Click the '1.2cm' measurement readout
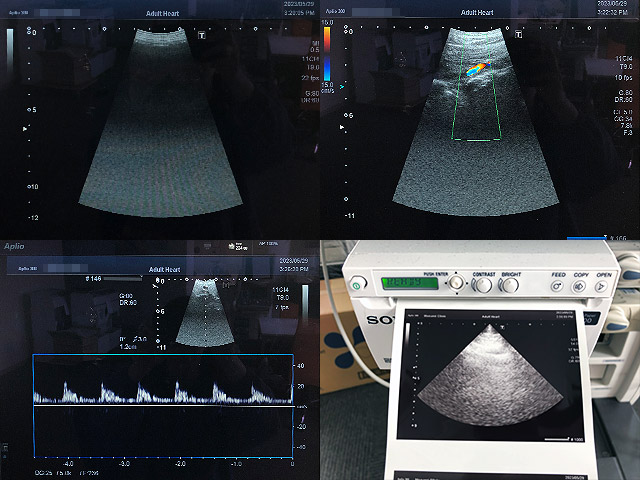This screenshot has height=480, width=640. pos(128,347)
